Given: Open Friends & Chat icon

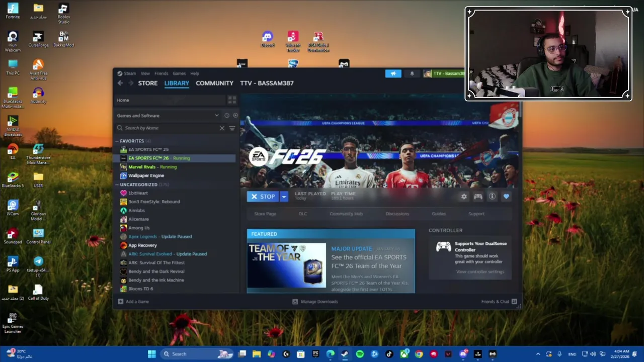Looking at the screenshot, I should point(514,302).
